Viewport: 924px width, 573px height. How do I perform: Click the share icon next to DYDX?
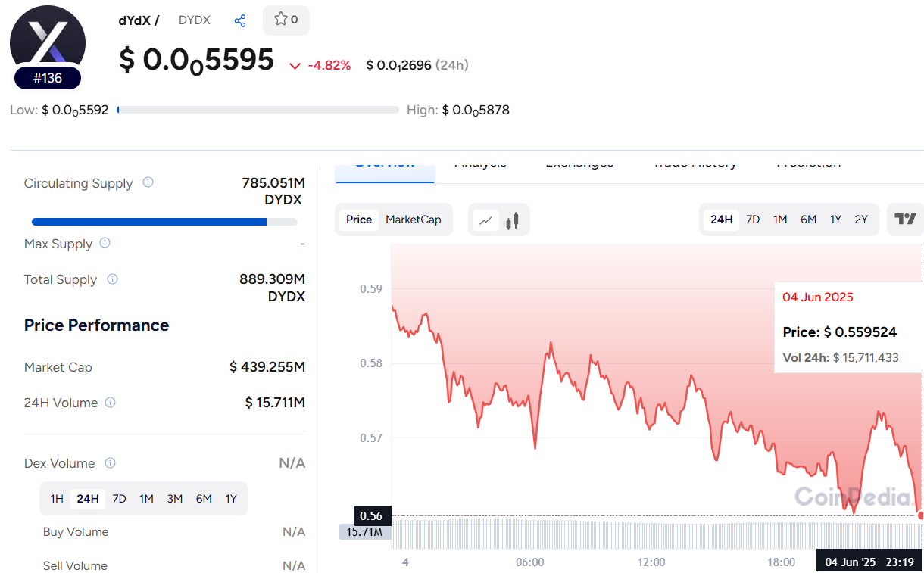240,20
